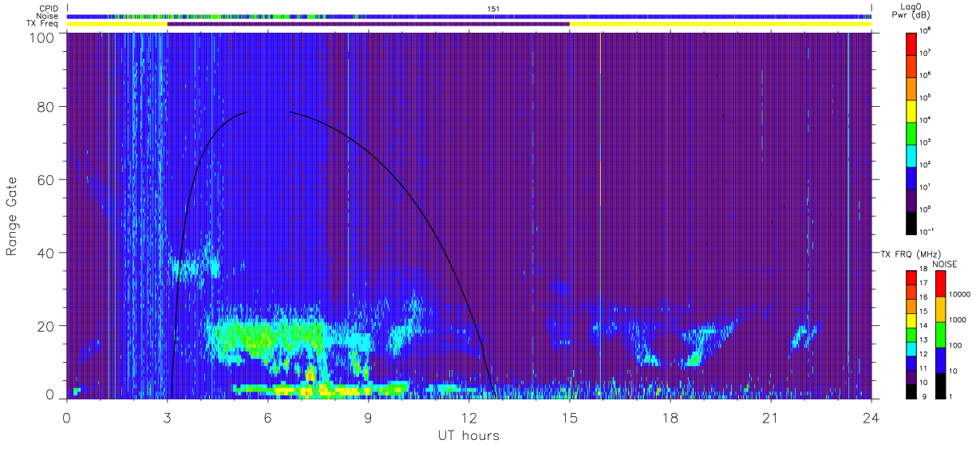Image resolution: width=980 pixels, height=452 pixels.
Task: Click the 21 tick label on UT hours axis
Action: pos(771,417)
